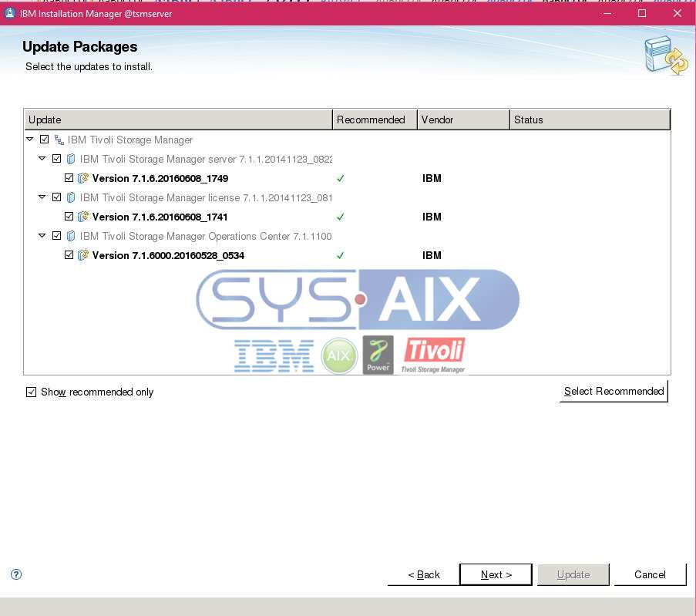Toggle checkbox for Version 7.1.6.20160608_1749
The height and width of the screenshot is (616, 696).
pyautogui.click(x=69, y=177)
